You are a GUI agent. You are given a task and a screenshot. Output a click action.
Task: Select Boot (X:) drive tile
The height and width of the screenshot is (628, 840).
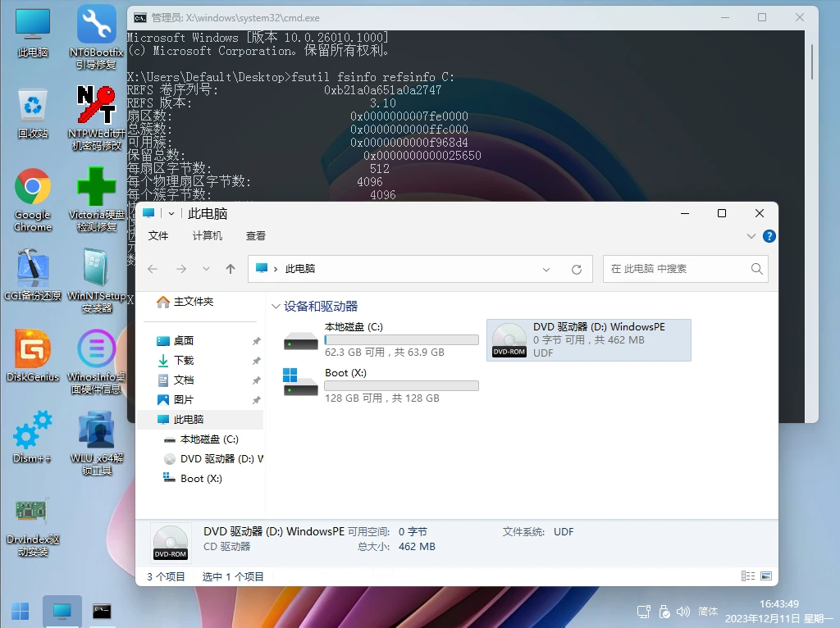[381, 385]
